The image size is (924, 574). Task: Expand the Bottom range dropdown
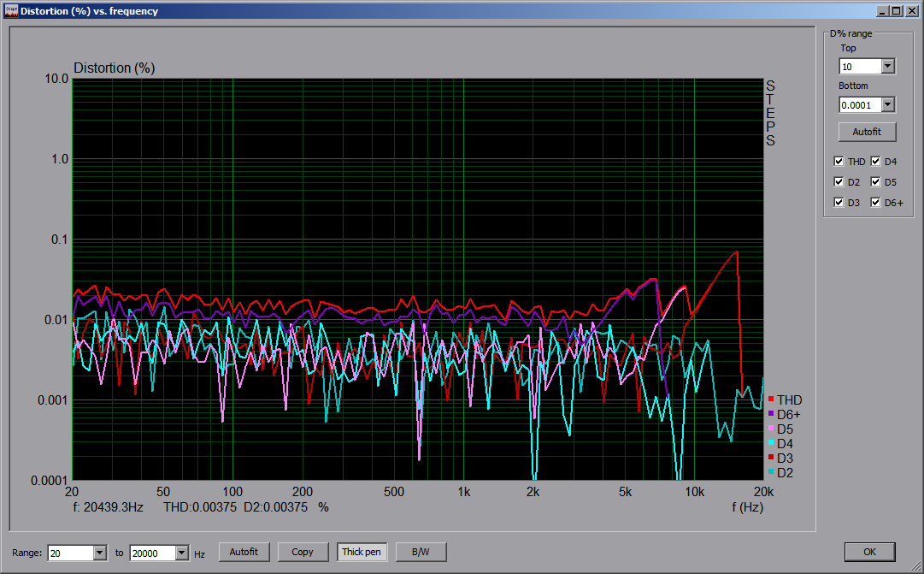click(x=887, y=104)
